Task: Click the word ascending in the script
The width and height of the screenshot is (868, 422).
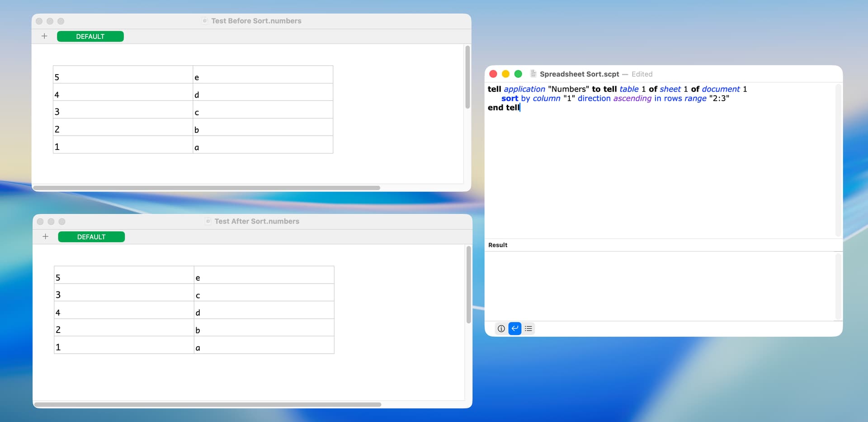Action: 632,98
